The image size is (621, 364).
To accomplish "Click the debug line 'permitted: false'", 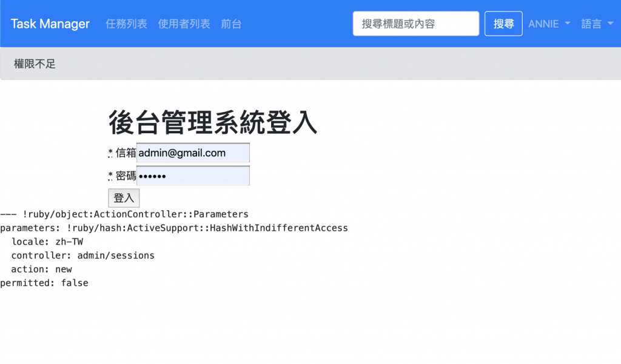I will [44, 283].
